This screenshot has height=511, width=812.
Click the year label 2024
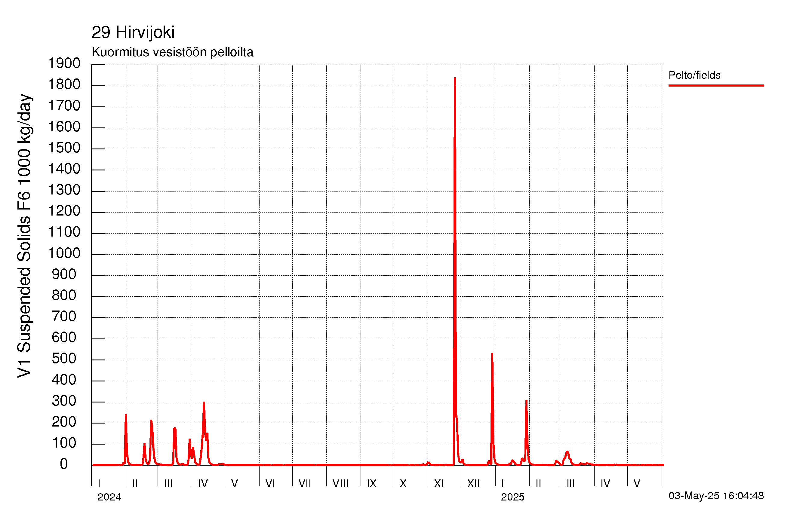[x=109, y=497]
